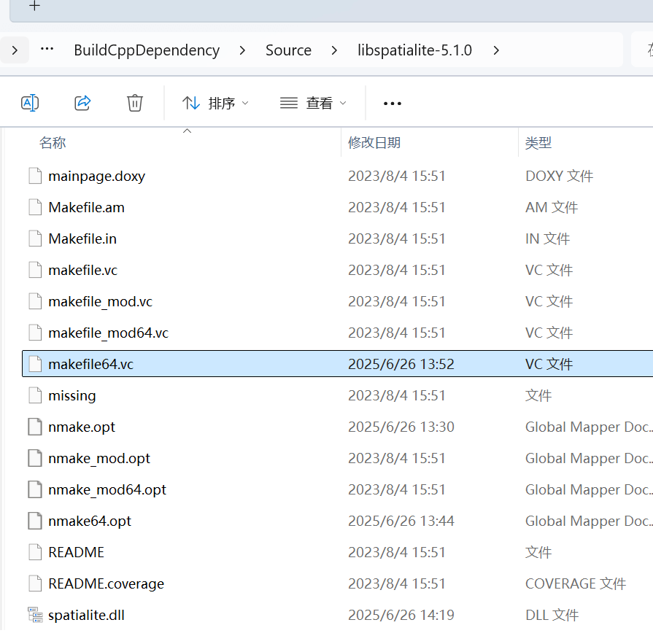Viewport: 653px width, 644px height.
Task: Navigate to BuildCppDependency breadcrumb folder
Action: [147, 50]
